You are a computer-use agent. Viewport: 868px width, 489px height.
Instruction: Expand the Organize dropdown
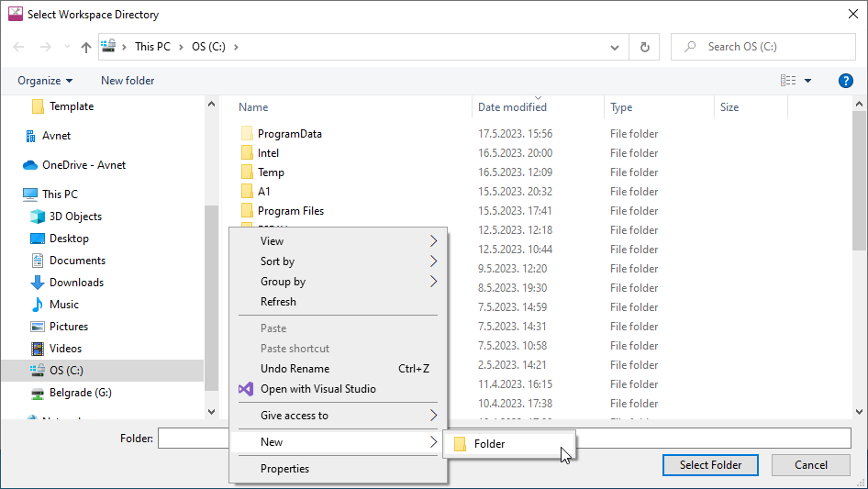pyautogui.click(x=45, y=81)
